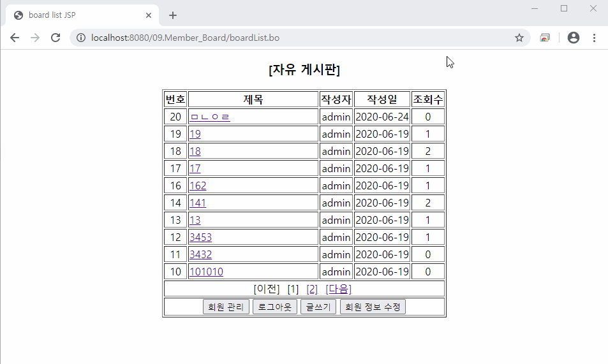Click the 조회수 column header
Viewport: 608px width, 364px height.
pyautogui.click(x=427, y=99)
